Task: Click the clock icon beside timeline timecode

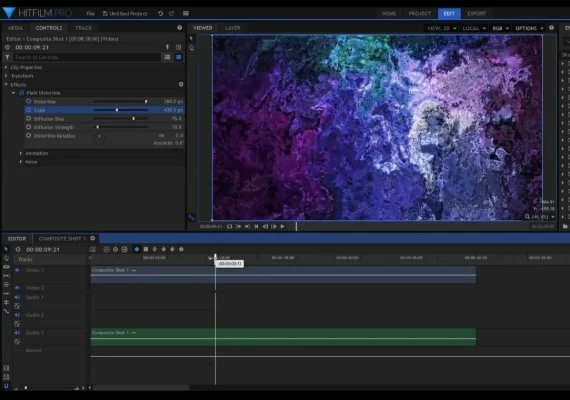Action: click(x=18, y=249)
